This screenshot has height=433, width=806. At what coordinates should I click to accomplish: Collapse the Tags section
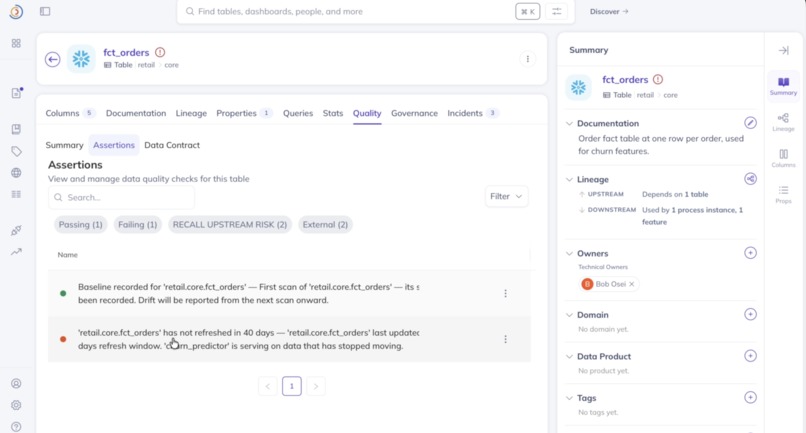click(x=569, y=398)
